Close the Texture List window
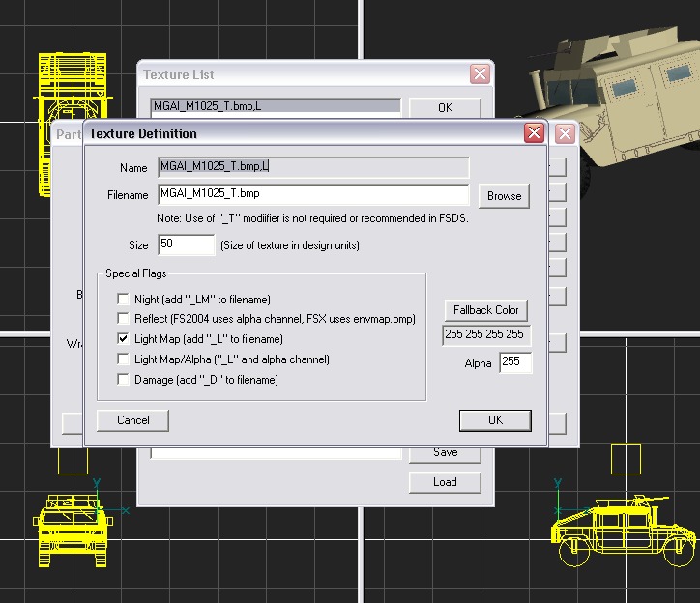Viewport: 700px width, 603px height. click(x=480, y=74)
